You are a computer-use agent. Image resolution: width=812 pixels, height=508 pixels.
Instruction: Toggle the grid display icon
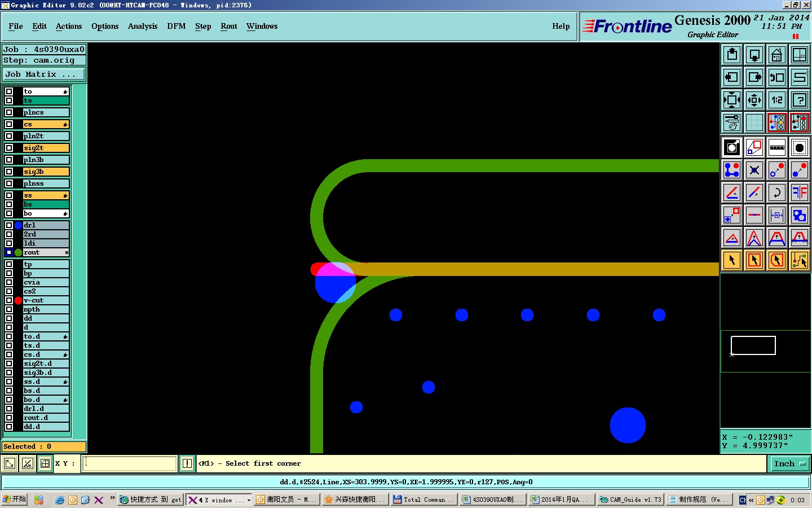pos(754,122)
